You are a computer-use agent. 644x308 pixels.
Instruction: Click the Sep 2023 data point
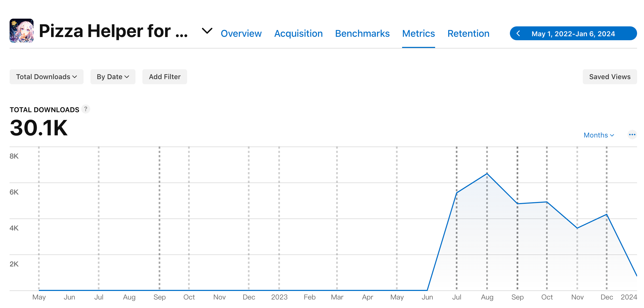click(x=517, y=204)
